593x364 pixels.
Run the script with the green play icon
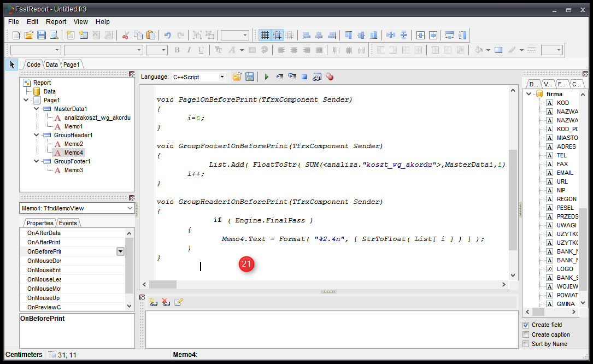tap(267, 77)
